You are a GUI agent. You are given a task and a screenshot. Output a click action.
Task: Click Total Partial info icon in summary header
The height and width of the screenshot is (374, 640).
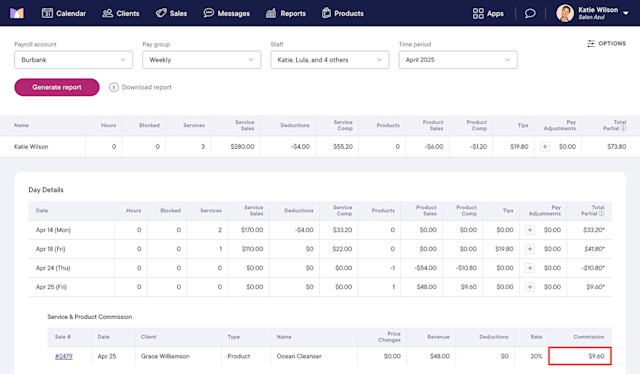(623, 128)
